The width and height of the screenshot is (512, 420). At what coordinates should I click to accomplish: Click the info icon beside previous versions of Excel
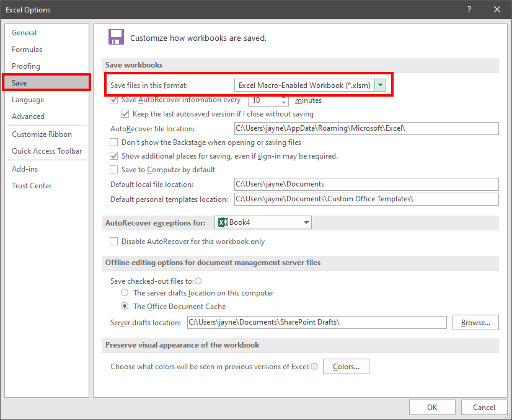[x=314, y=367]
